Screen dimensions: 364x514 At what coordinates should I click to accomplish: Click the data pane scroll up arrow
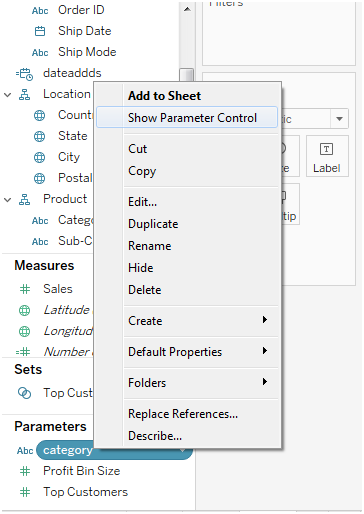click(187, 9)
